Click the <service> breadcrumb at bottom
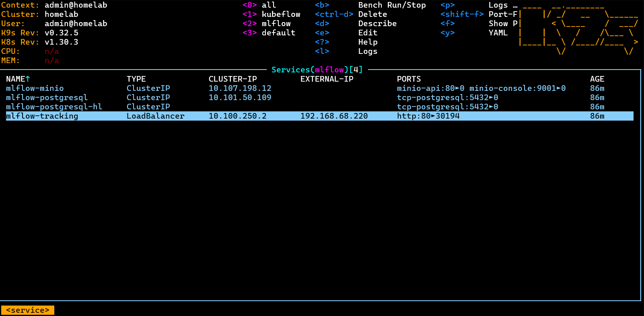 28,310
